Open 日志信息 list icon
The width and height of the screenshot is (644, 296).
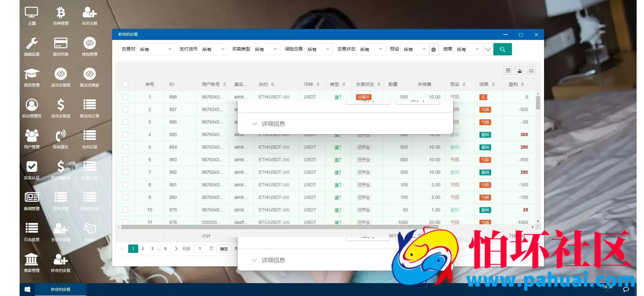coord(31,232)
